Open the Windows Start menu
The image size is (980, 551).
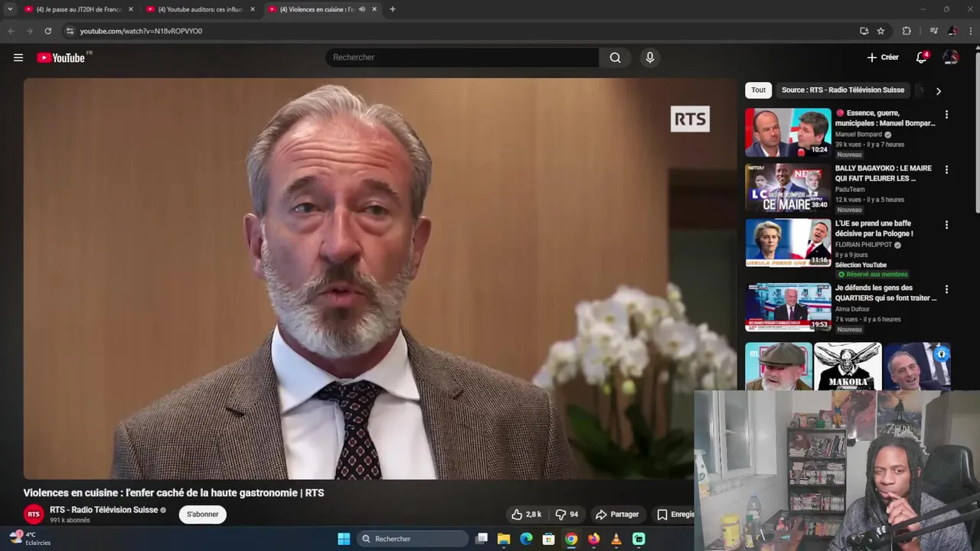(x=344, y=539)
